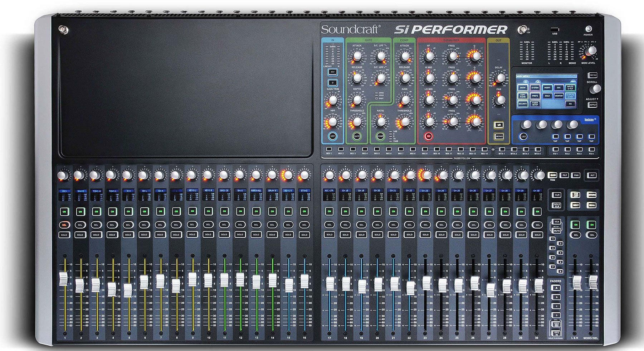Tap MONITOR on the touchscreen menu
Image resolution: width=644 pixels, height=351 pixels.
coord(558,96)
